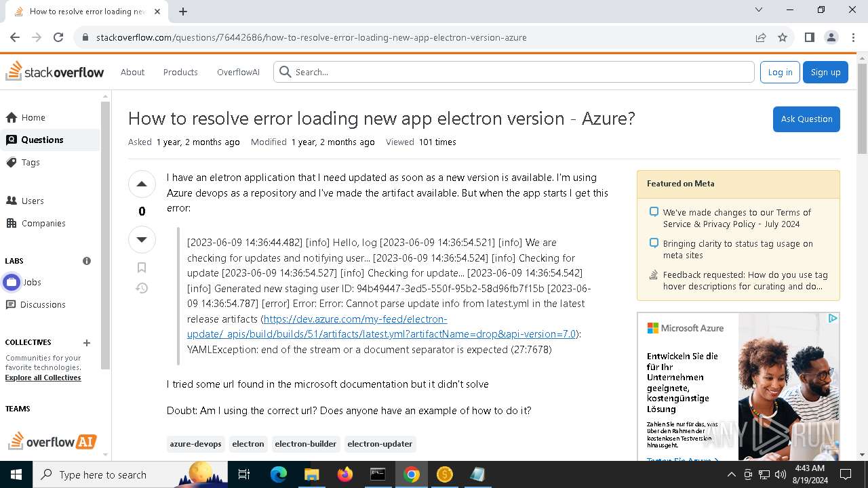868x488 pixels.
Task: Click the Chrome address bar URL
Action: (x=311, y=37)
